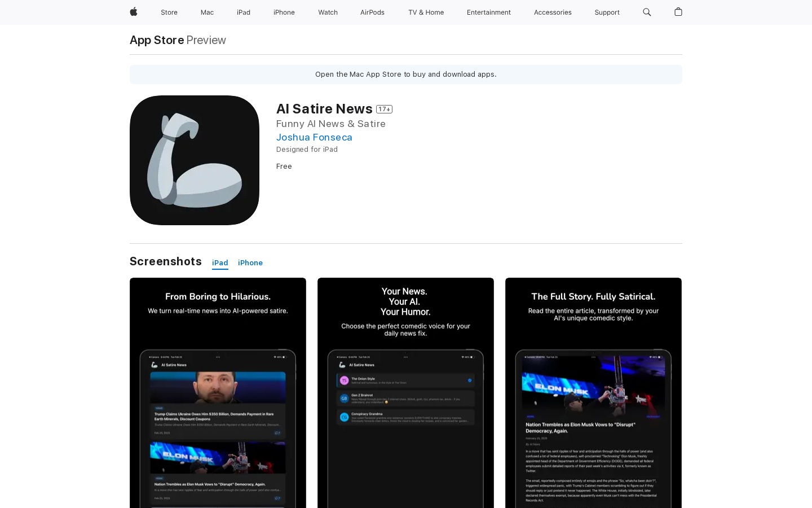Open the Entertainment menu
The image size is (812, 508).
coord(489,12)
